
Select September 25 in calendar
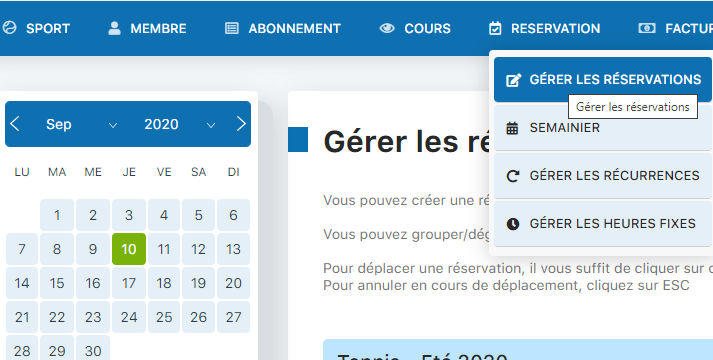(x=164, y=317)
